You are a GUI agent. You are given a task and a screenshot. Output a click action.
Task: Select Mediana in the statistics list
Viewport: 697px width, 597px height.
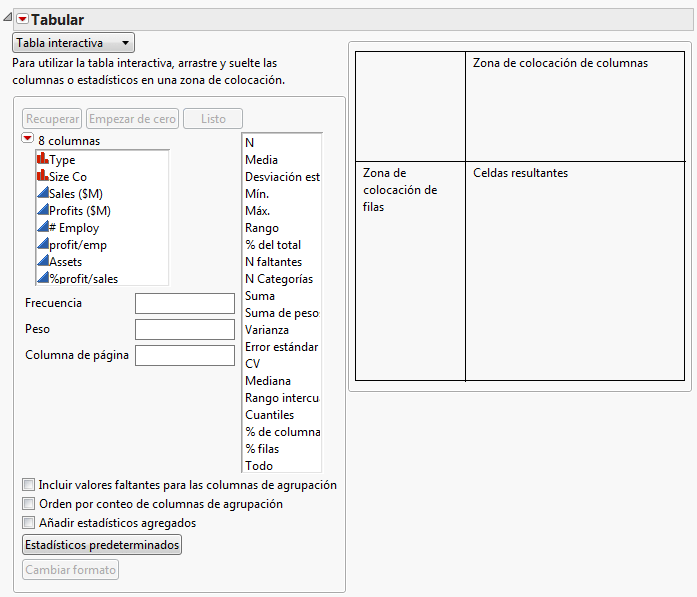click(x=268, y=380)
